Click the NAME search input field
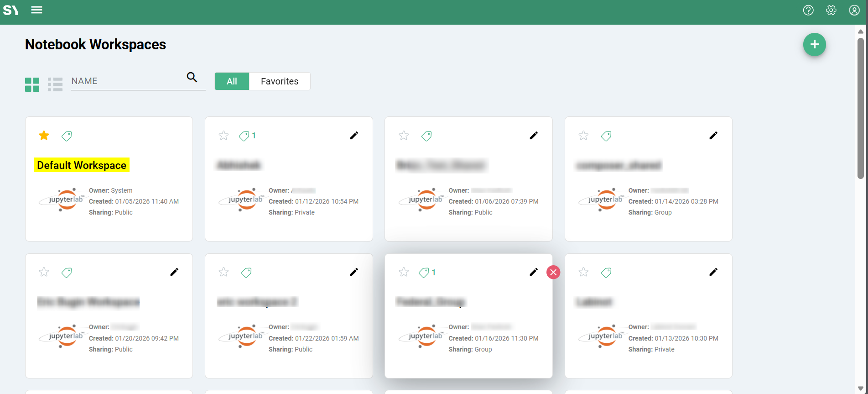The width and height of the screenshot is (868, 394). 128,81
